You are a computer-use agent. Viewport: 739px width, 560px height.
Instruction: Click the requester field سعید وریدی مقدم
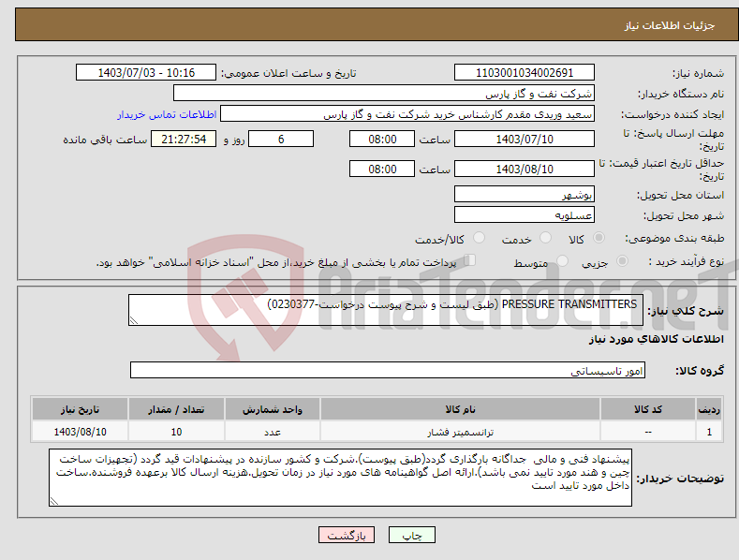[x=407, y=114]
